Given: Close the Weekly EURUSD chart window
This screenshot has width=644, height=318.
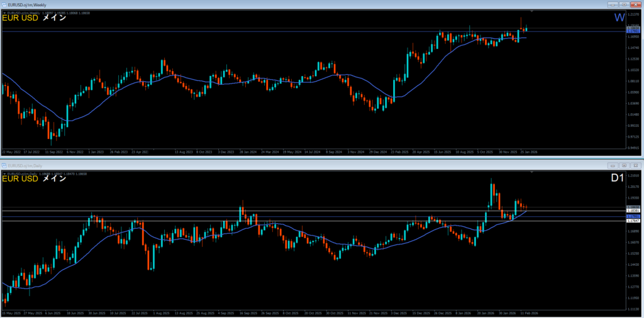Looking at the screenshot, I should click(635, 4).
